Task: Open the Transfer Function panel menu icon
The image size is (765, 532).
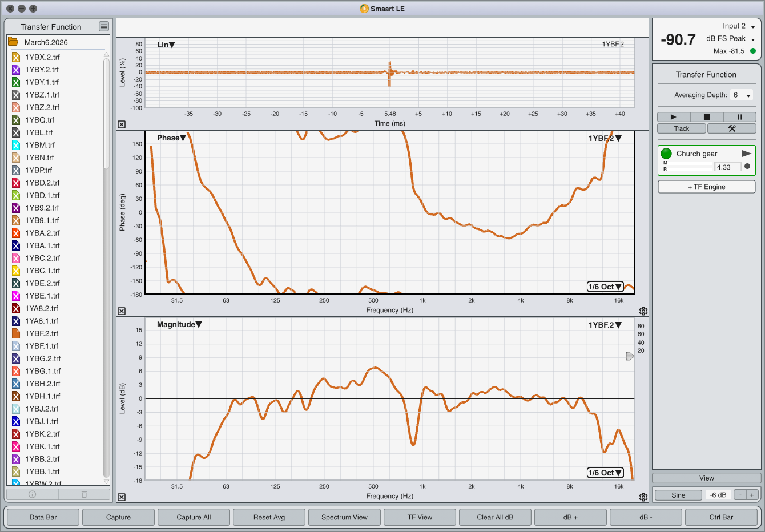Action: [103, 26]
